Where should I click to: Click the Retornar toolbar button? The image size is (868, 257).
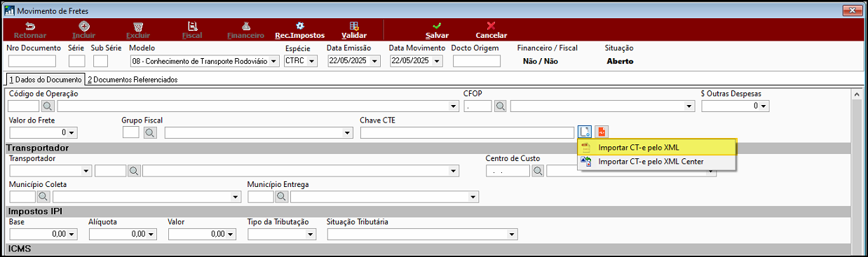coord(30,30)
